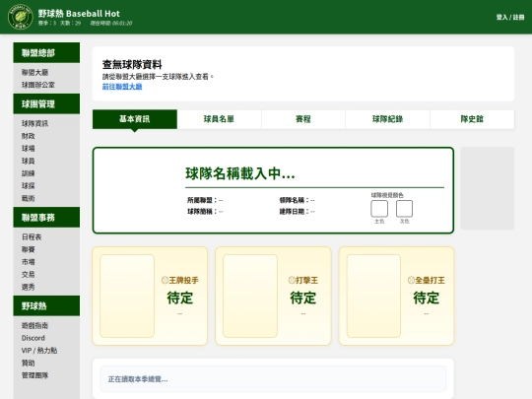Open 聯賽 in the sidebar
The width and height of the screenshot is (532, 399).
pyautogui.click(x=29, y=249)
